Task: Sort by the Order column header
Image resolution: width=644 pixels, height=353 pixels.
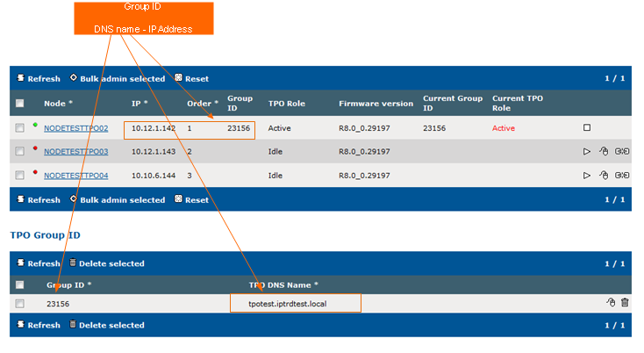Action: tap(202, 103)
